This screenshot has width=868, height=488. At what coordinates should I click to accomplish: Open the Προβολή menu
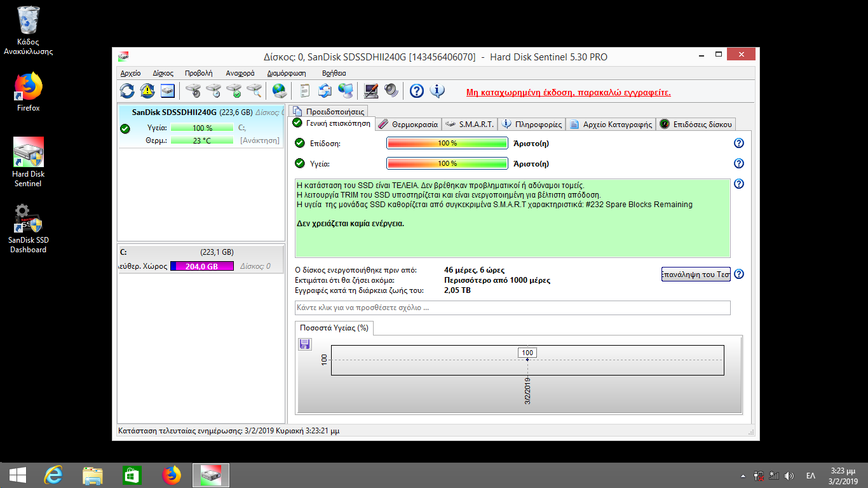coord(199,73)
